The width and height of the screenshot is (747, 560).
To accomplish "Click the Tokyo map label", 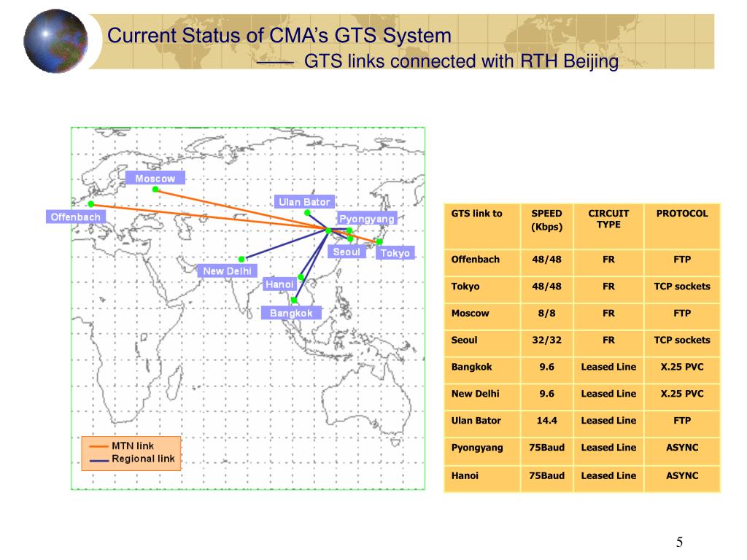I will (395, 253).
